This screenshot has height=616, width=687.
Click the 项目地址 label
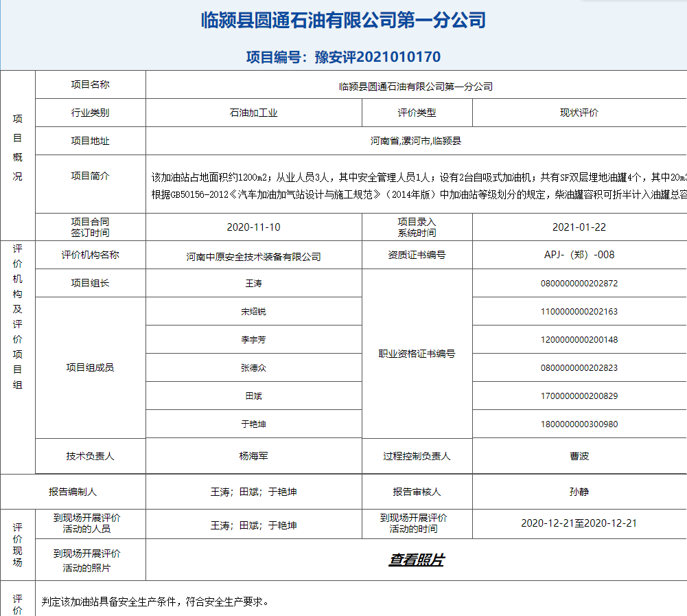click(91, 141)
